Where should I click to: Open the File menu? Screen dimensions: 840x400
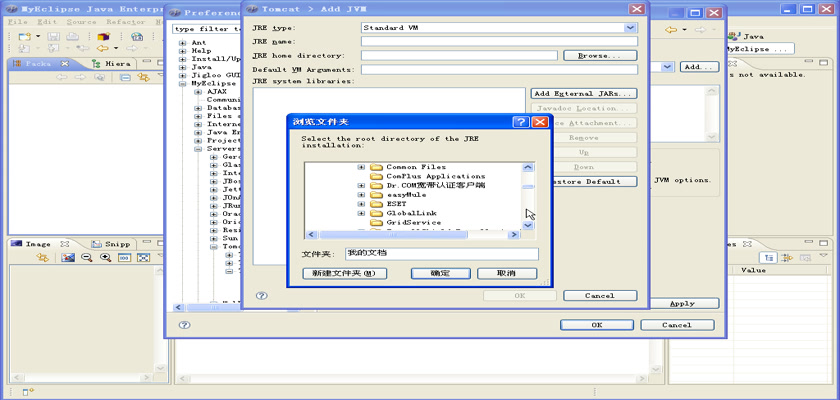pyautogui.click(x=18, y=22)
